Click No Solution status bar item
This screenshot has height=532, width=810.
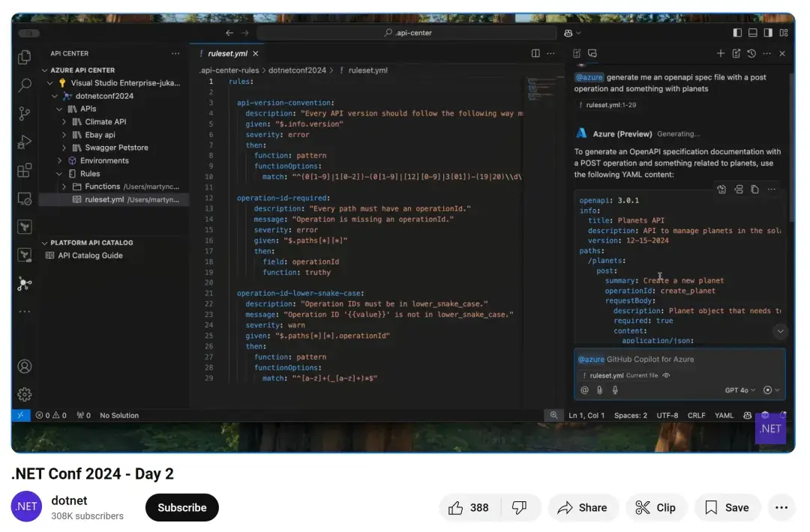click(119, 415)
